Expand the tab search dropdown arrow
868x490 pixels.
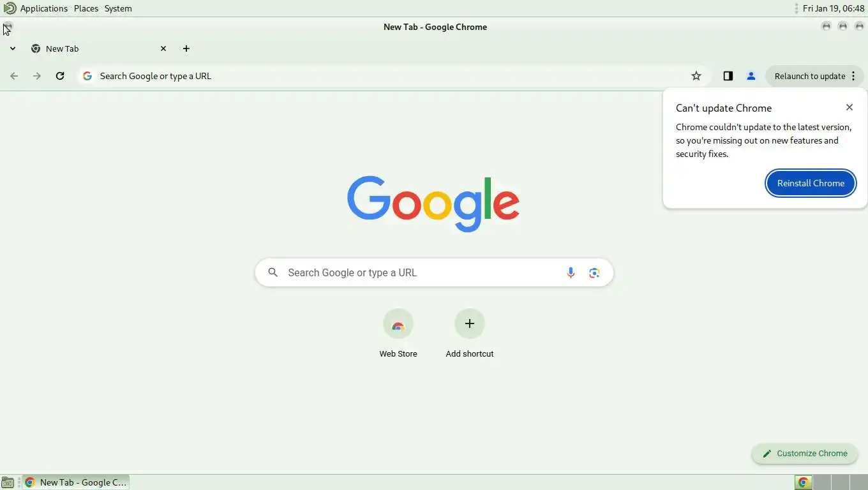tap(12, 48)
